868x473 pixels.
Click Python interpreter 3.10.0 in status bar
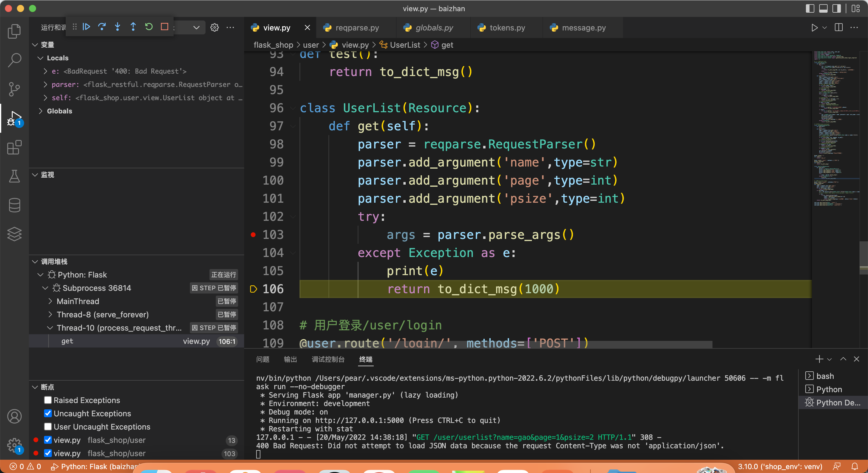point(780,466)
